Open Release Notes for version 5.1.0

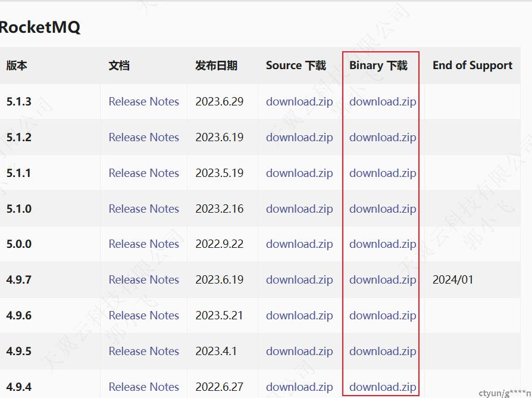(144, 209)
